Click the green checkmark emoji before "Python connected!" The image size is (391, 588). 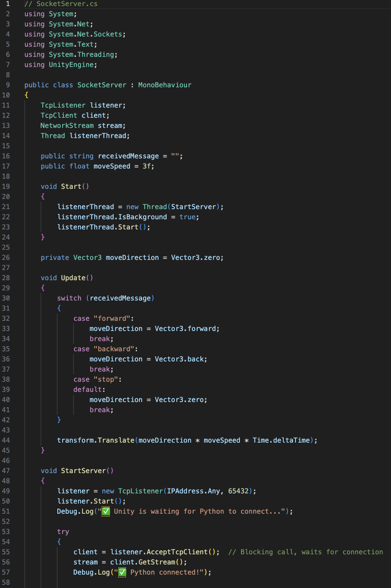(122, 572)
